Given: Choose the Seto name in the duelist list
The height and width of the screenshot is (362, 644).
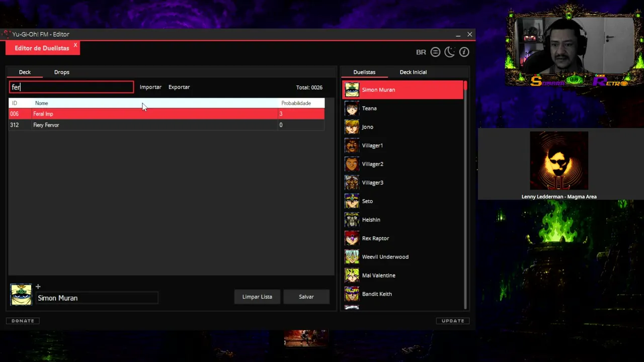Looking at the screenshot, I should click(x=367, y=202).
